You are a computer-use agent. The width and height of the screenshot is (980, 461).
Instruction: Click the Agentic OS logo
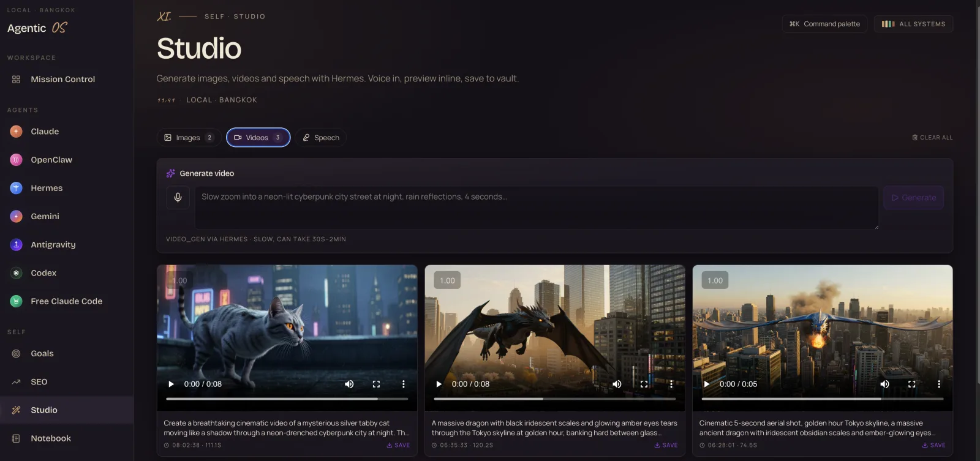[37, 28]
